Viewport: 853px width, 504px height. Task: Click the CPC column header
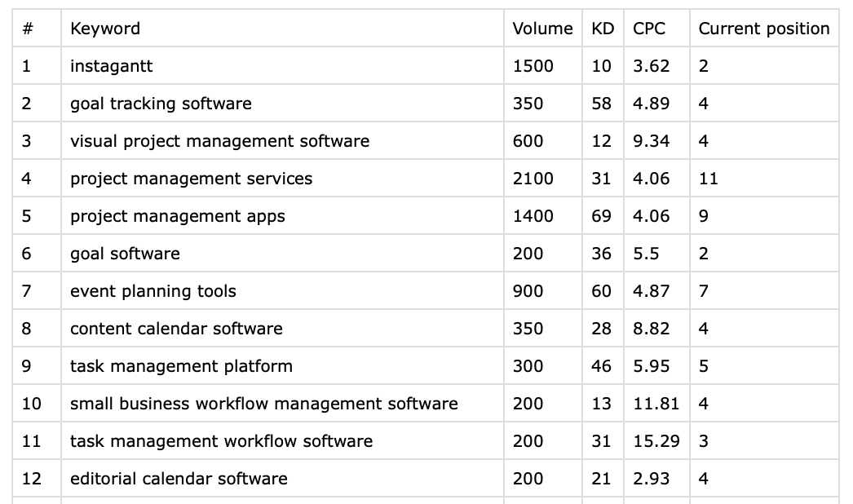[x=649, y=29]
